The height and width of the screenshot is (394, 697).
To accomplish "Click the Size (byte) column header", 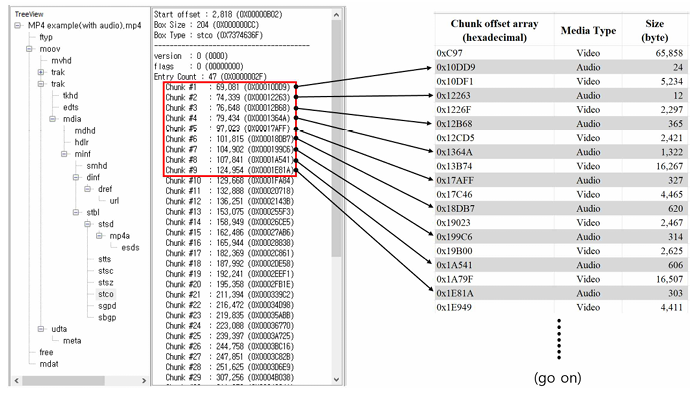I will pyautogui.click(x=654, y=30).
